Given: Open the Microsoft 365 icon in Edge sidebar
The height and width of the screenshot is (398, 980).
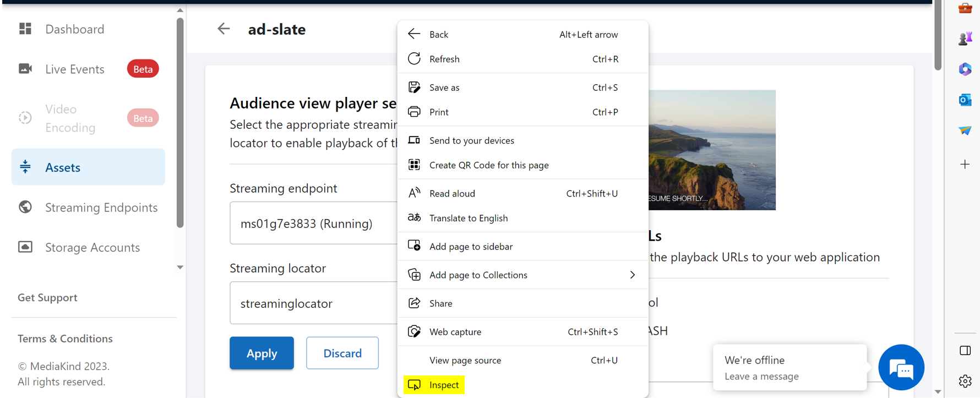Looking at the screenshot, I should coord(965,69).
